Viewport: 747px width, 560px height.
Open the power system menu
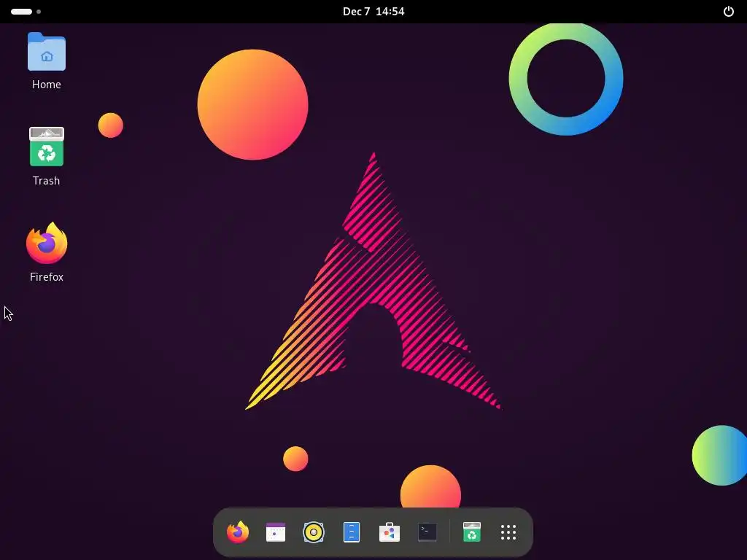[x=729, y=12]
